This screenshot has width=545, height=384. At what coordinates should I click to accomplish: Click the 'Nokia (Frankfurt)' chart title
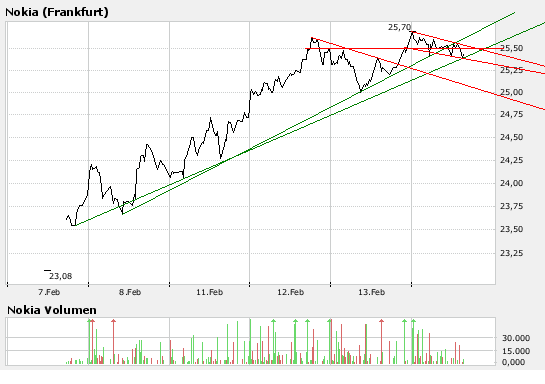coord(57,12)
